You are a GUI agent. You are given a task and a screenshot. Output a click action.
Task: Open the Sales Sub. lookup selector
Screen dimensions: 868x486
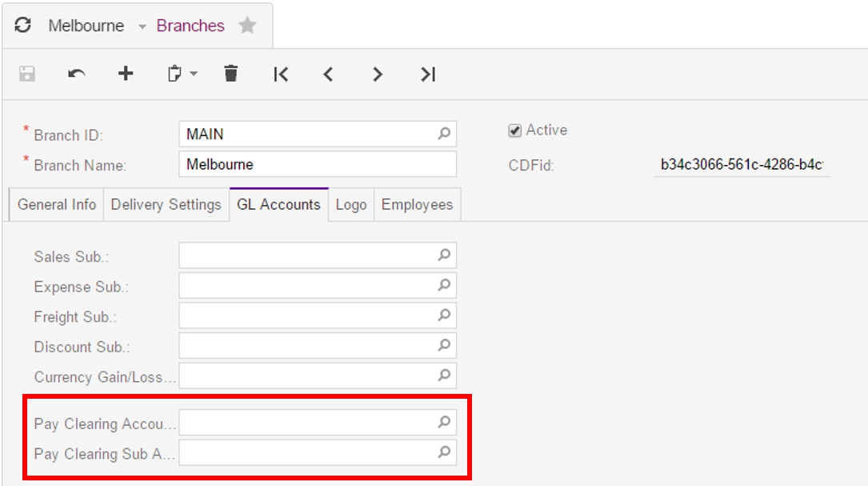pos(445,255)
